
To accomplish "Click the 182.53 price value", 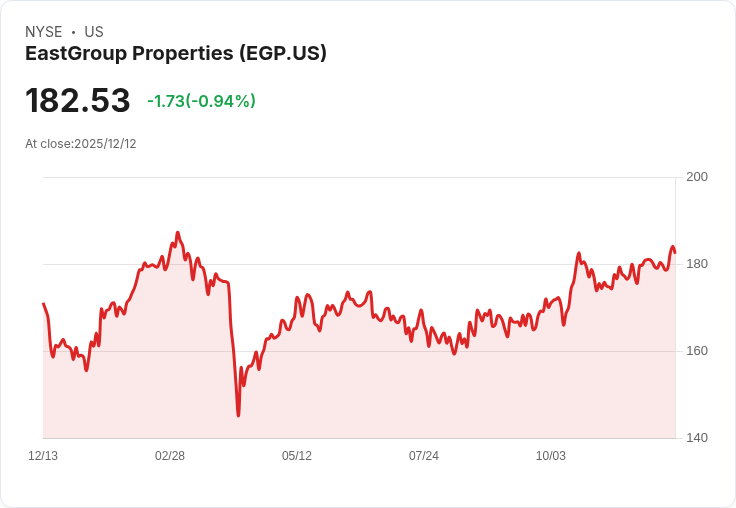I will [x=77, y=100].
